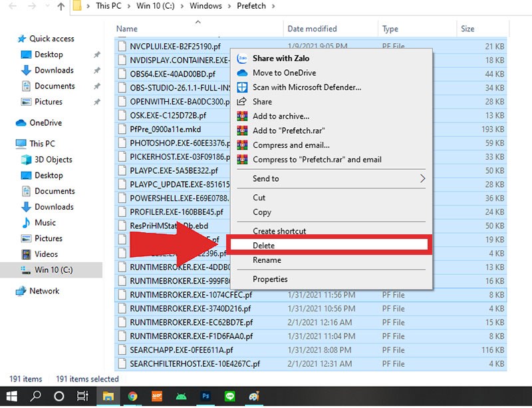Expand the breadcrumb chevron after Windows

[229, 6]
